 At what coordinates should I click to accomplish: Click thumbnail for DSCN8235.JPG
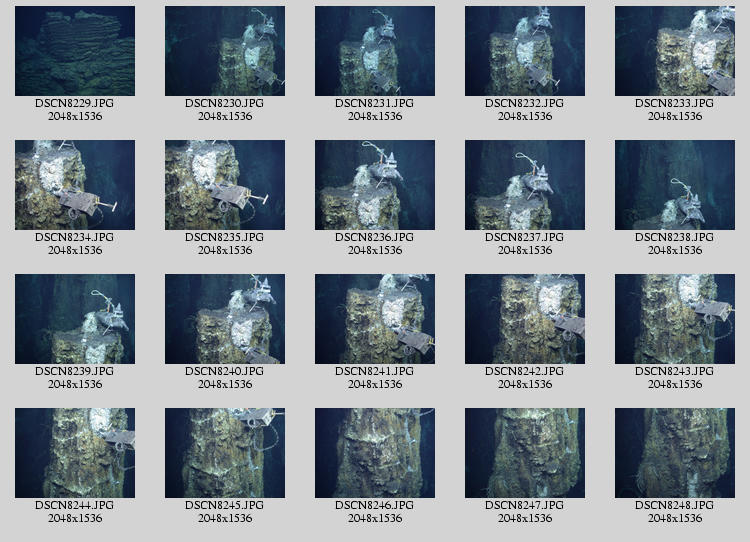(225, 185)
